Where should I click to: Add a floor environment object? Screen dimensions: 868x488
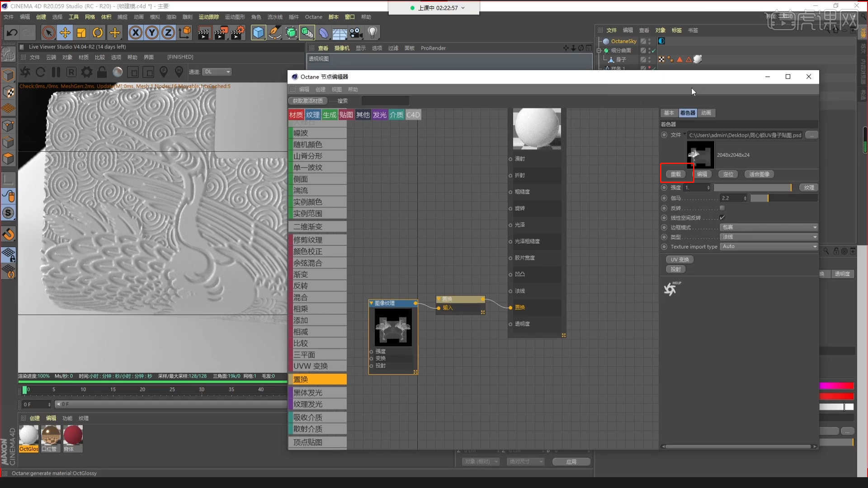point(340,33)
